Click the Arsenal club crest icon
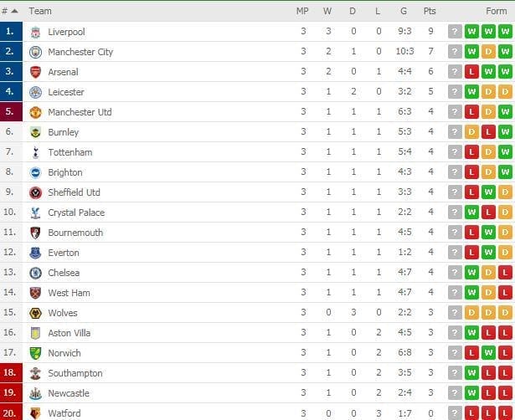 tap(35, 72)
